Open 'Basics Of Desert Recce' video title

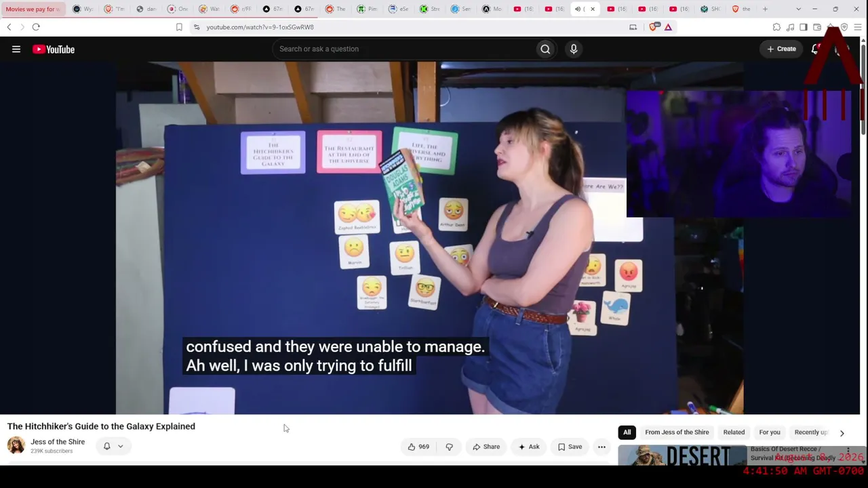tap(793, 453)
